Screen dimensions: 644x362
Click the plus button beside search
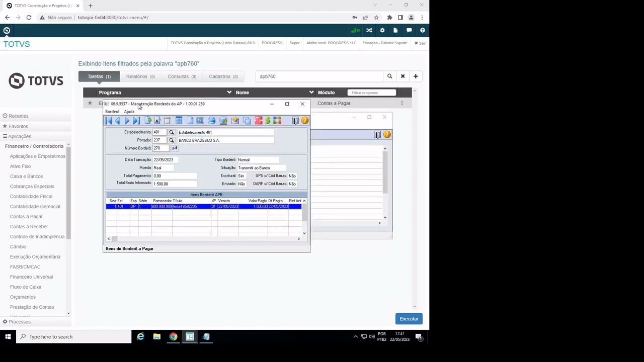tap(416, 76)
